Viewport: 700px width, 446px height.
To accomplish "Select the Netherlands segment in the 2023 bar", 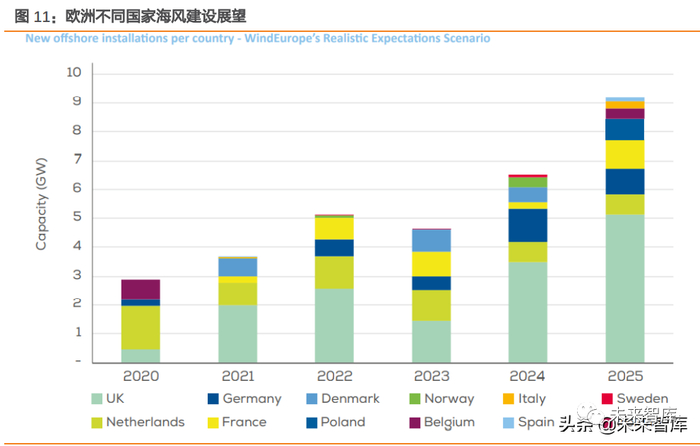I will (431, 305).
